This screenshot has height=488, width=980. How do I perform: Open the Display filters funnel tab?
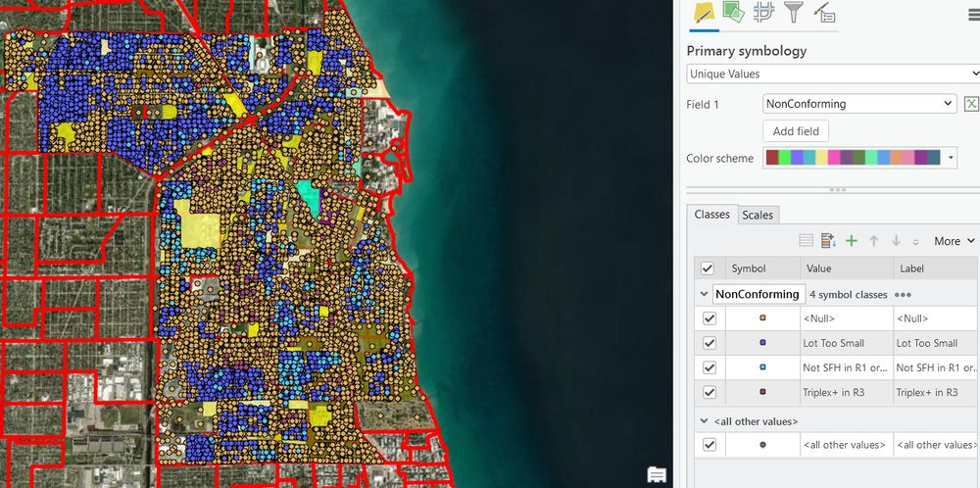click(793, 12)
